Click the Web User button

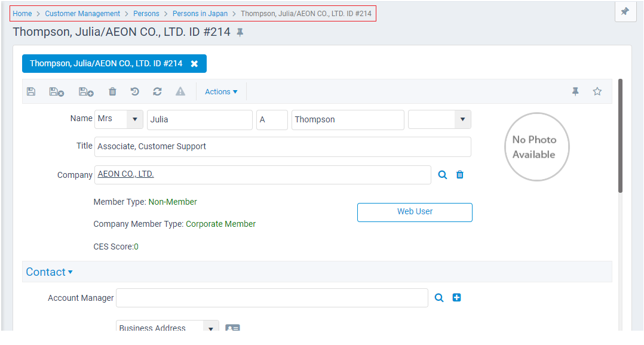[x=415, y=212]
